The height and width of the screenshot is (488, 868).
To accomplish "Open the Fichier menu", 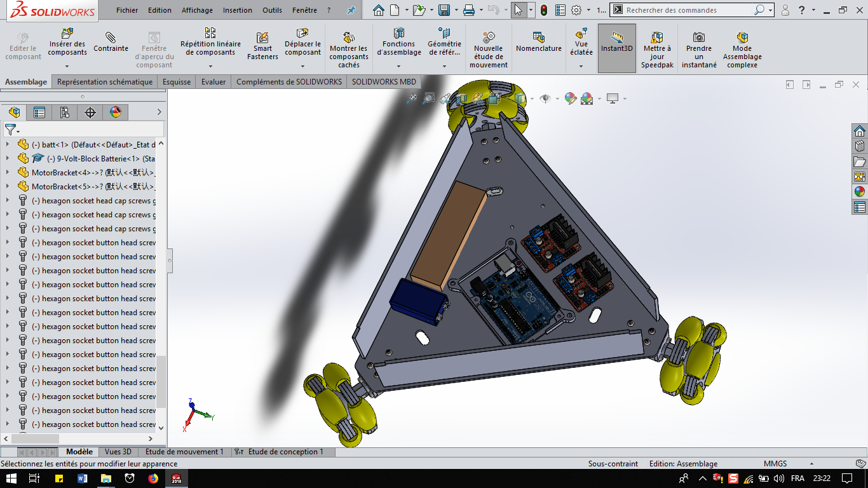I will 127,10.
